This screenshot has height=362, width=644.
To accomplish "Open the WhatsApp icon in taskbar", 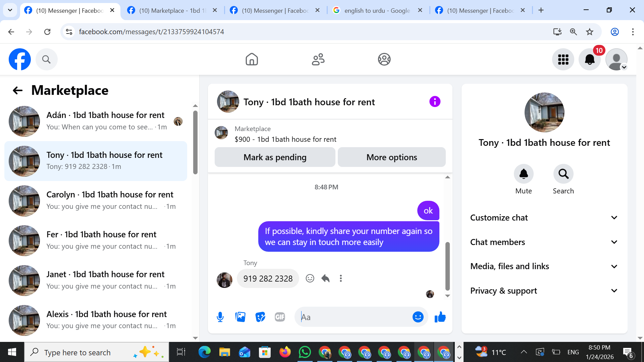I will coord(305,352).
